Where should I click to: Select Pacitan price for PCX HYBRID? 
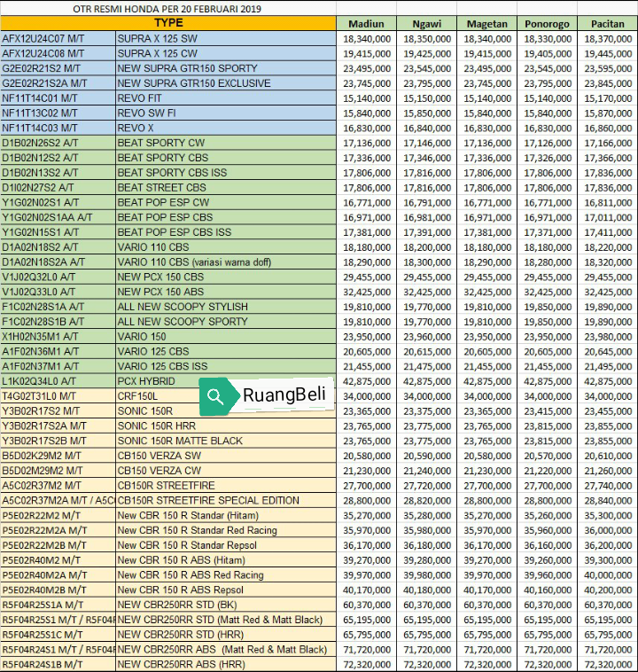point(608,381)
